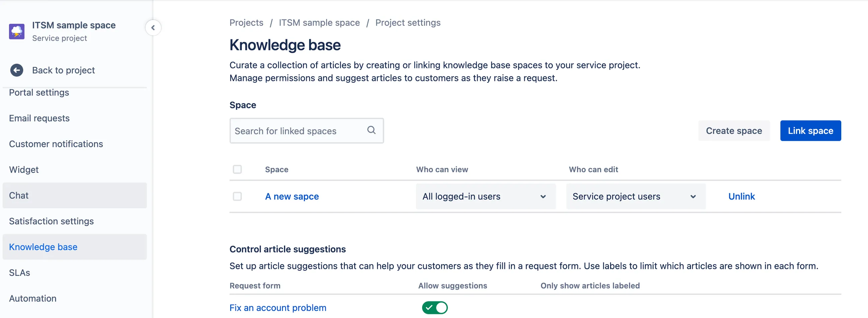
Task: Check the box for A new sapce row
Action: click(x=237, y=196)
